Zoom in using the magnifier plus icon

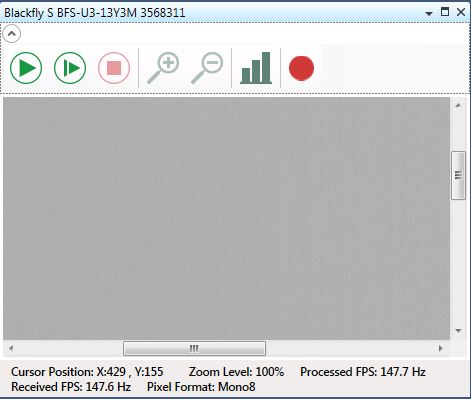[163, 68]
